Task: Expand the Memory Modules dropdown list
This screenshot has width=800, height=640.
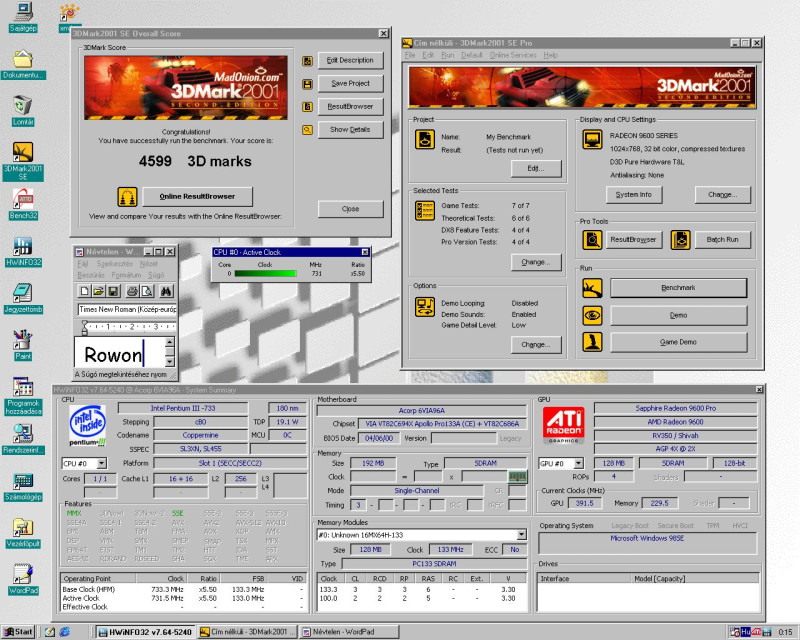Action: 521,535
